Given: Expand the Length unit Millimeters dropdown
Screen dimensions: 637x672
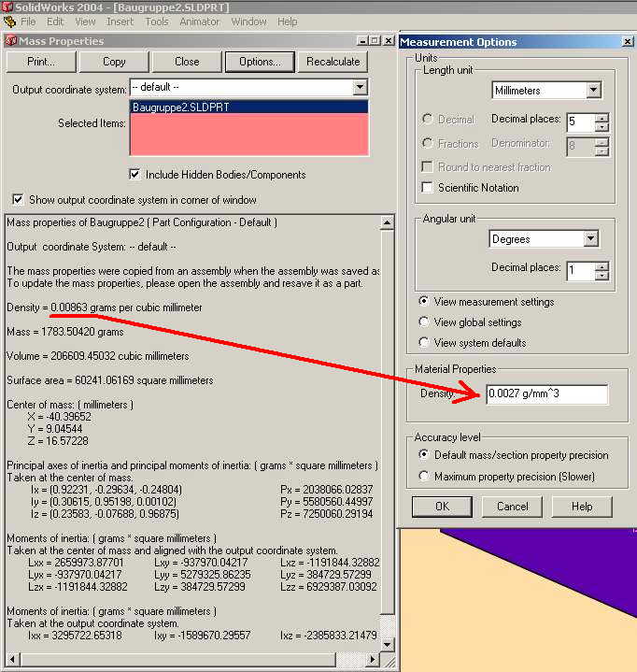Looking at the screenshot, I should 593,91.
